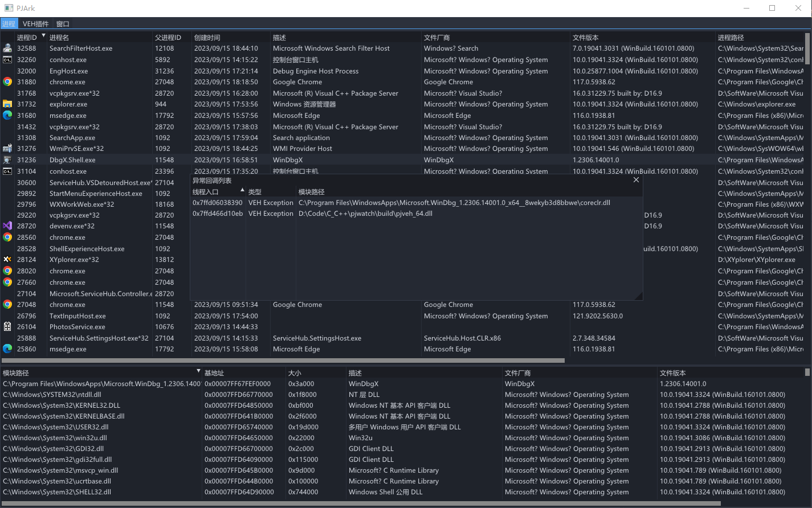Sort popup list by 线程入口 header
This screenshot has width=812, height=508.
click(x=218, y=192)
